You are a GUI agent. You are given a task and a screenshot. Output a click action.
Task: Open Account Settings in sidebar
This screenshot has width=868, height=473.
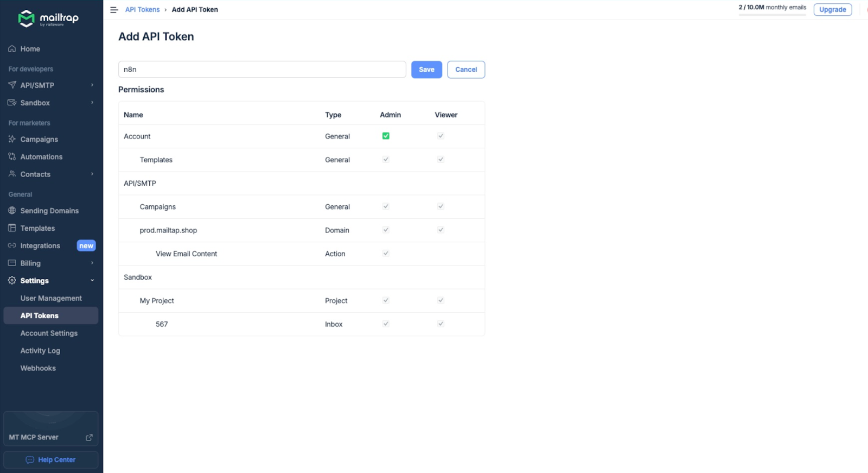(49, 333)
